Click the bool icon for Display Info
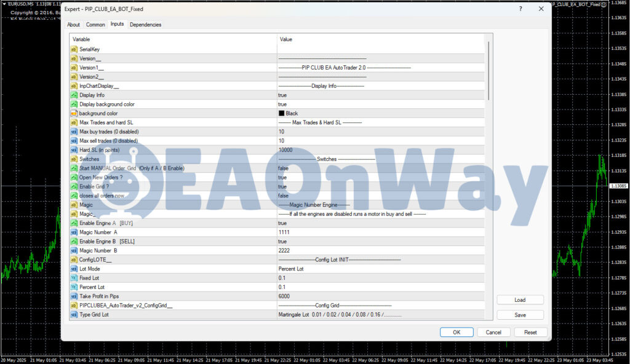 tap(74, 95)
